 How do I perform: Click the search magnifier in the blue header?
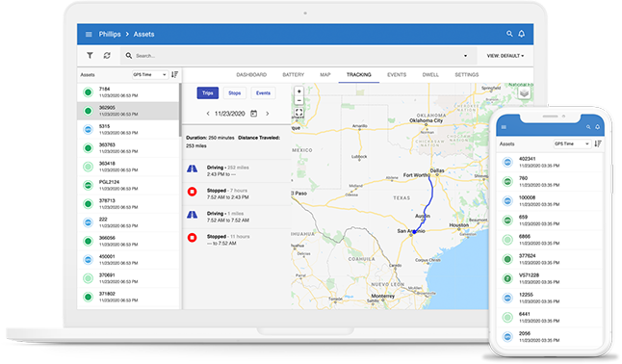point(509,34)
